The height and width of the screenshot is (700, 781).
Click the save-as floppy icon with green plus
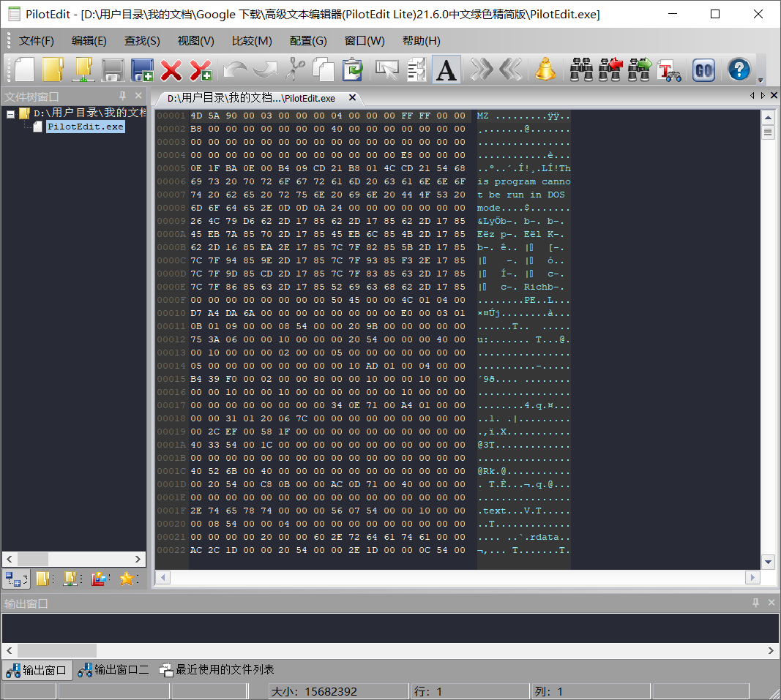(x=143, y=69)
